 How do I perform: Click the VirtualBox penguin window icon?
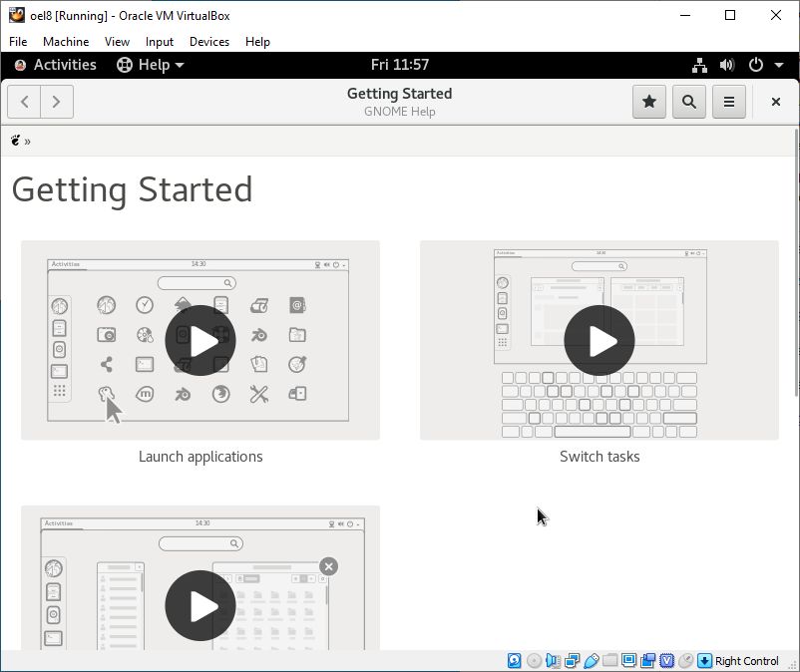(x=16, y=15)
